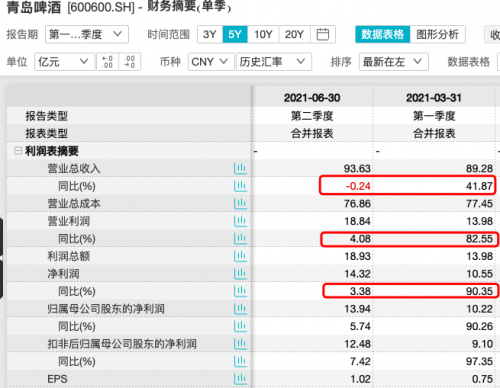Click the EPS row label
500x388 pixels.
coord(57,379)
